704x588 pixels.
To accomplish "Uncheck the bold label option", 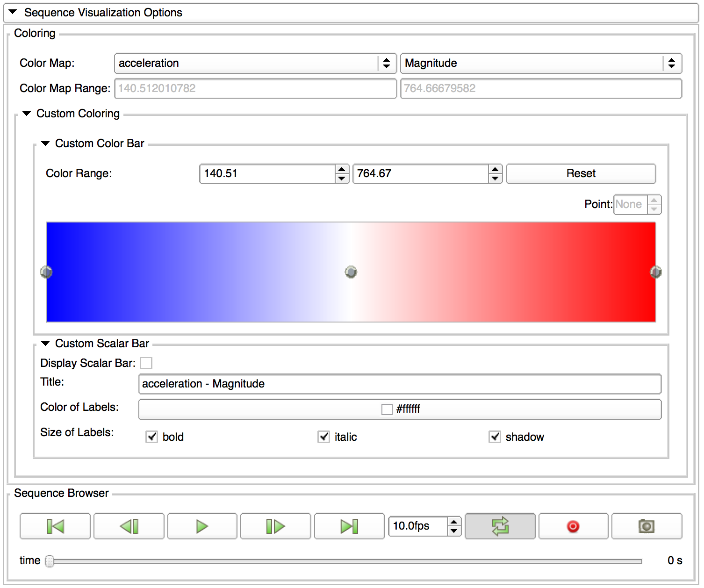I will (152, 437).
